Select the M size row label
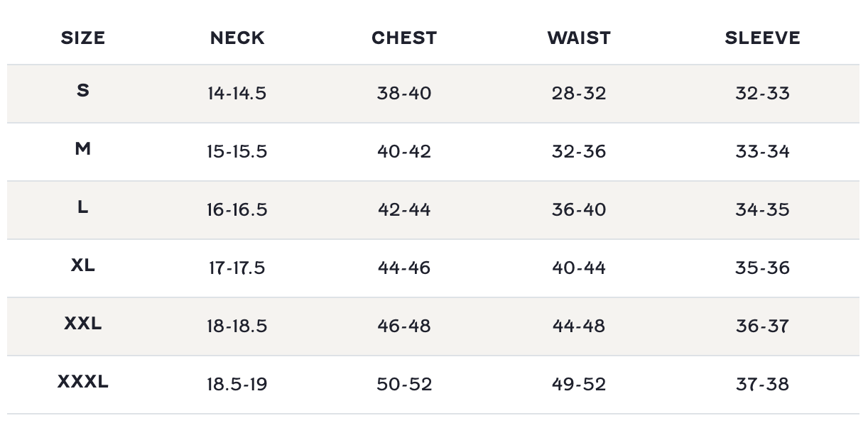The image size is (868, 423). [x=83, y=149]
